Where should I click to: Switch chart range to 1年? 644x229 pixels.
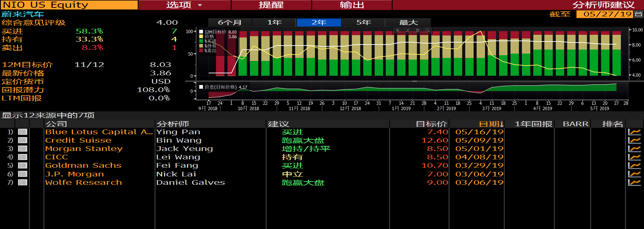pos(274,22)
